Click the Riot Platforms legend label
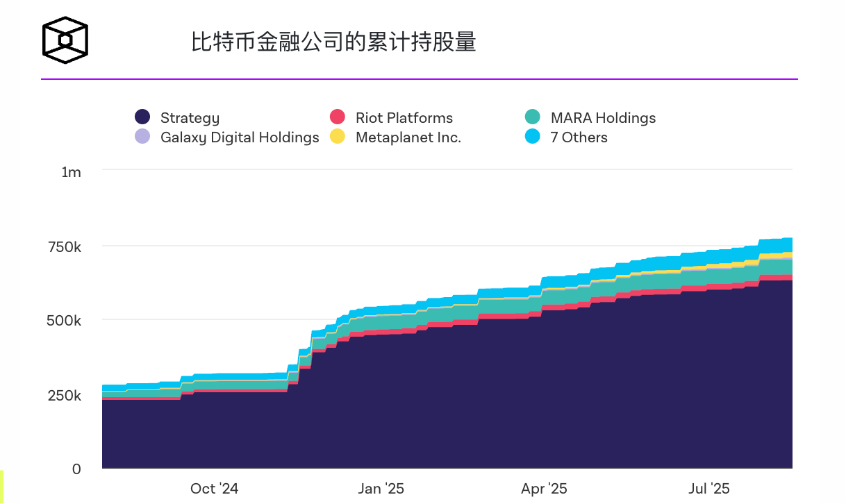846x504 pixels. tap(404, 118)
